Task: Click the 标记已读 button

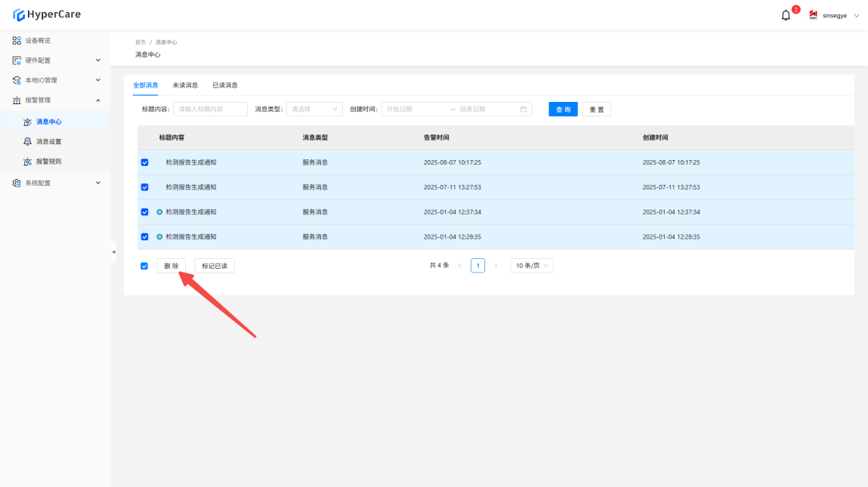Action: [x=215, y=266]
